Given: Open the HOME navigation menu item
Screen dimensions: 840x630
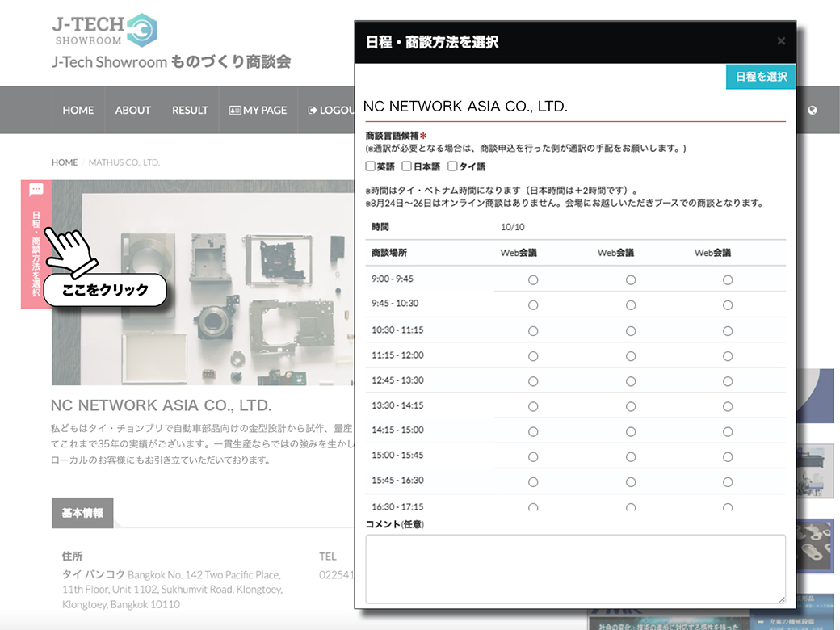Looking at the screenshot, I should tap(78, 110).
